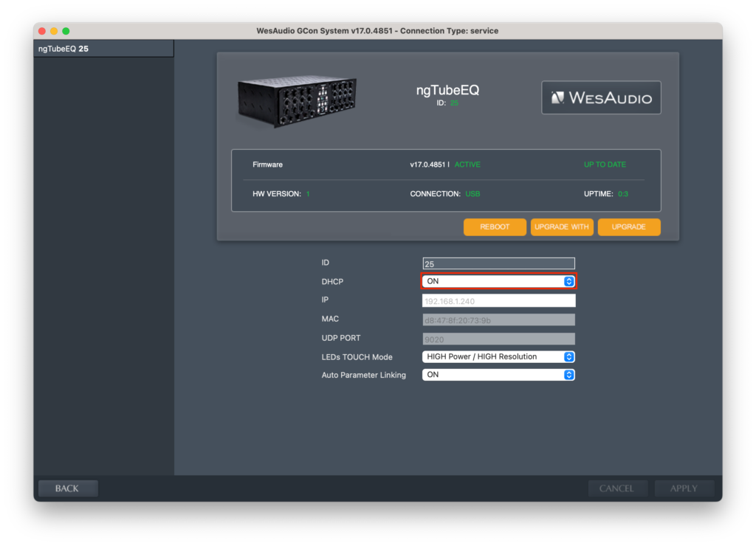
Task: Expand LEDs TOUCH Mode dropdown
Action: [x=498, y=357]
